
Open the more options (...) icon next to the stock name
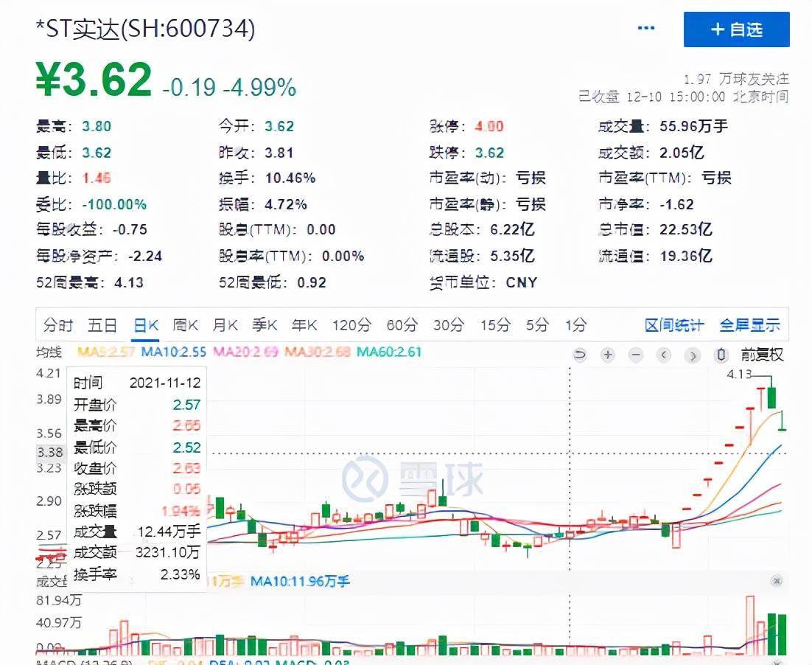click(x=645, y=27)
